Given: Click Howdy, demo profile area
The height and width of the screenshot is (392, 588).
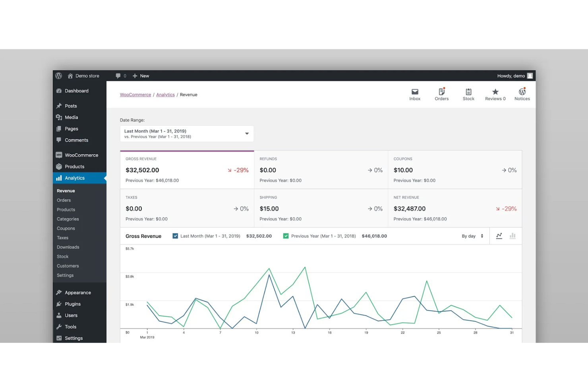Looking at the screenshot, I should (x=513, y=75).
